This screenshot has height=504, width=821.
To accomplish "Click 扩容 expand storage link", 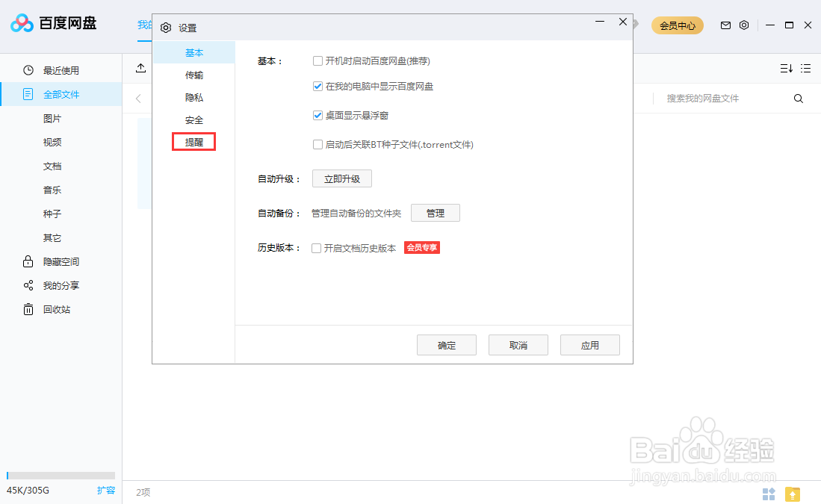I will pos(106,491).
